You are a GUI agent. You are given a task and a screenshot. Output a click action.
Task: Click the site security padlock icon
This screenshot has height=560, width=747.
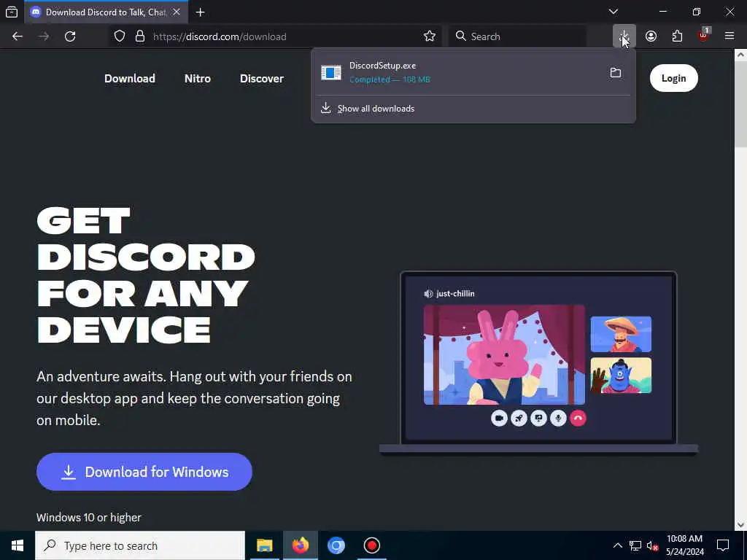pos(139,36)
